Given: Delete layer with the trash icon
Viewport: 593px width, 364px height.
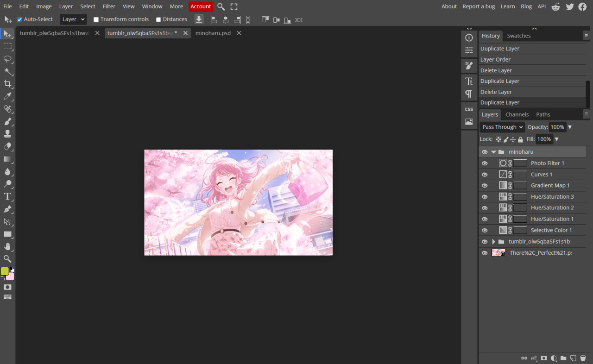Looking at the screenshot, I should coord(583,358).
